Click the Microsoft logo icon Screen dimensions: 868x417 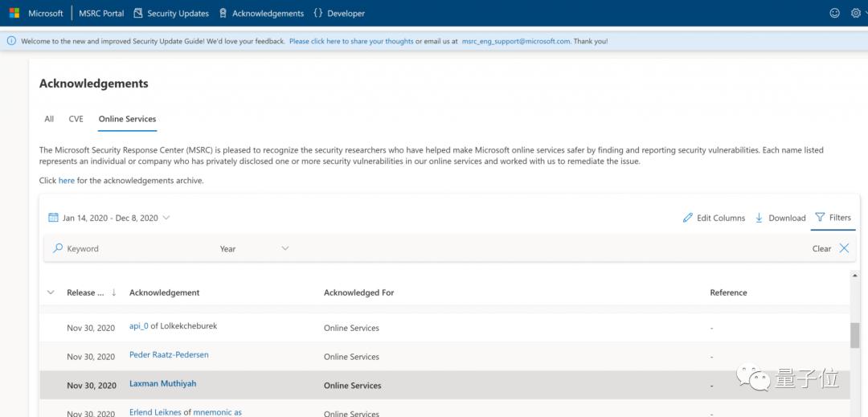[14, 13]
